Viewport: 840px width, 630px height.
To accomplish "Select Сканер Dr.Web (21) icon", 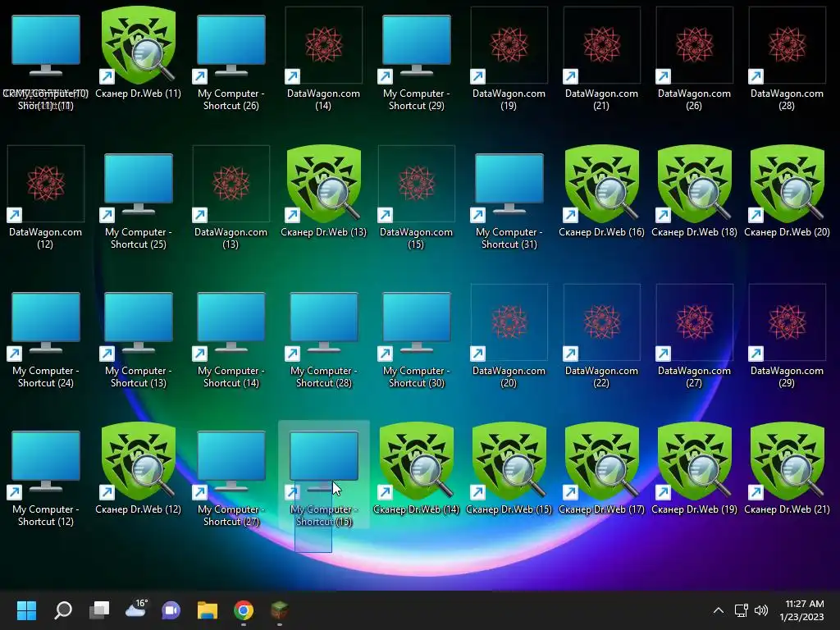I will (x=787, y=468).
